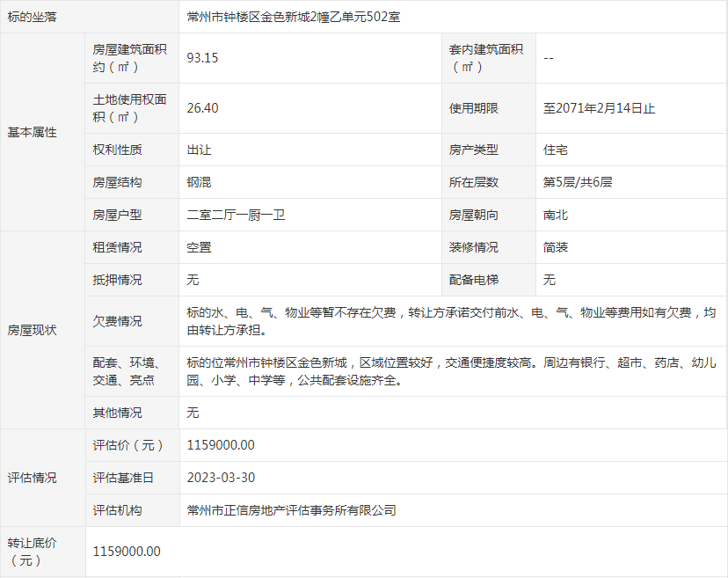Select the 空置 rental status value
Screen dimensions: 728x578
click(x=199, y=247)
